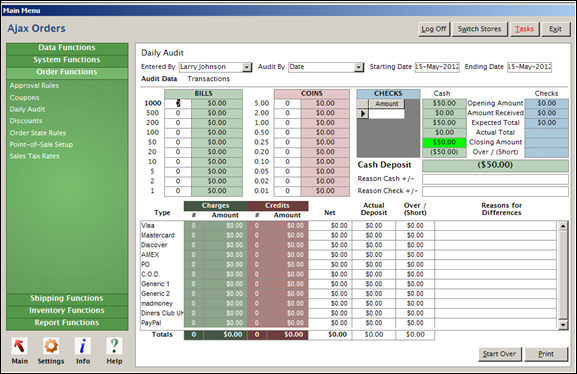
Task: Expand the Report Functions section
Action: pos(67,323)
